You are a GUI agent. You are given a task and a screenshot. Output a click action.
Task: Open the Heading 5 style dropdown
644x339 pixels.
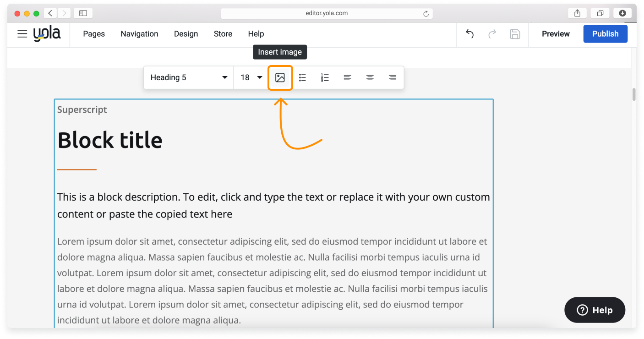[189, 78]
